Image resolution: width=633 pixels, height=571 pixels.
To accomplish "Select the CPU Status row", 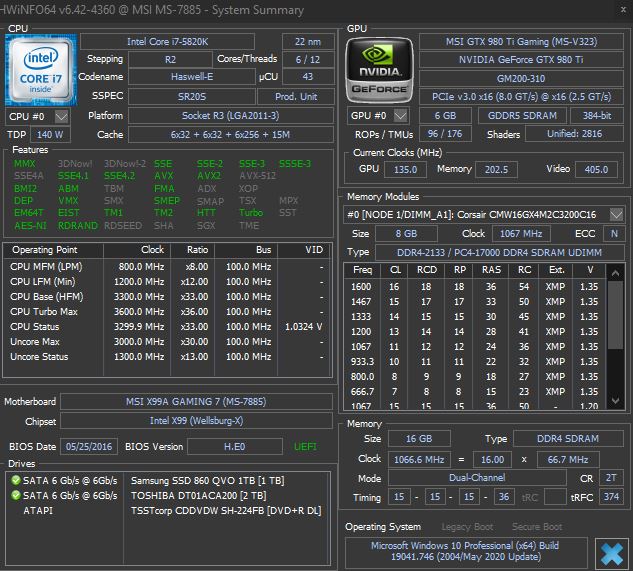I will 167,326.
